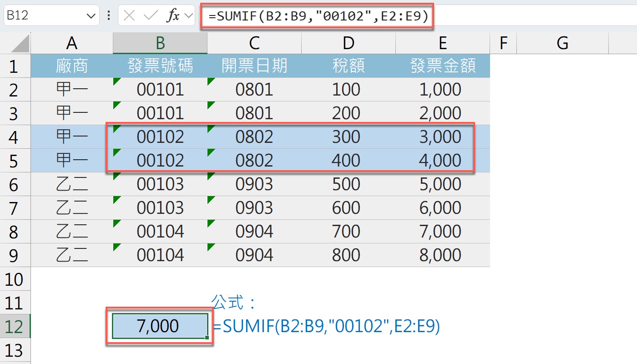Select column B header

[x=160, y=43]
